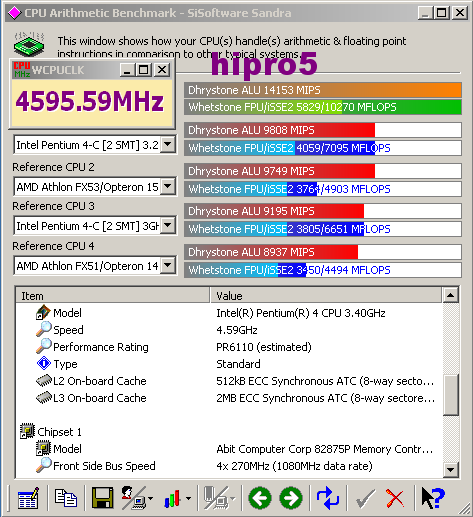This screenshot has width=473, height=517.
Task: Click the context help pointer question icon
Action: [x=433, y=498]
